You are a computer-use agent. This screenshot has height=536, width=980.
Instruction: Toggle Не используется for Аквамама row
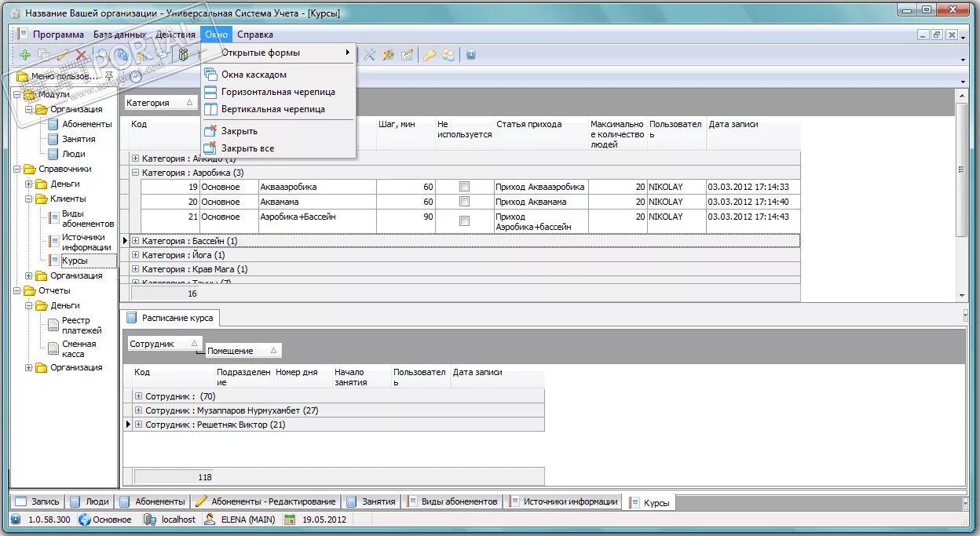[464, 202]
